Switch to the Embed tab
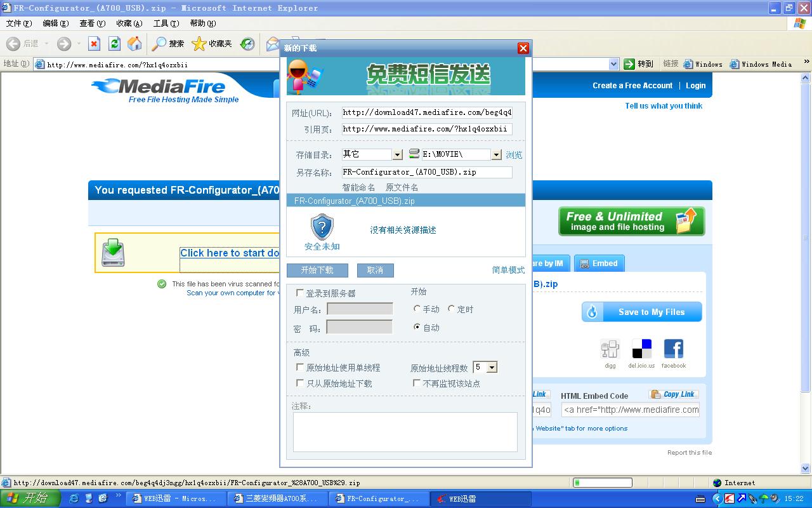This screenshot has width=812, height=508. [x=599, y=264]
